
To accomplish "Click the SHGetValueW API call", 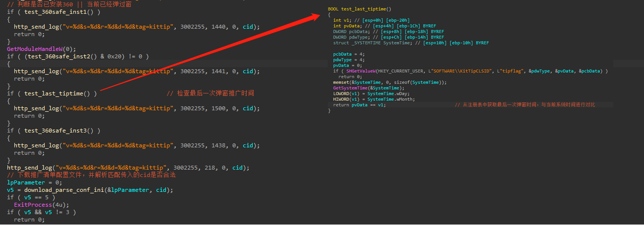I will [355, 71].
